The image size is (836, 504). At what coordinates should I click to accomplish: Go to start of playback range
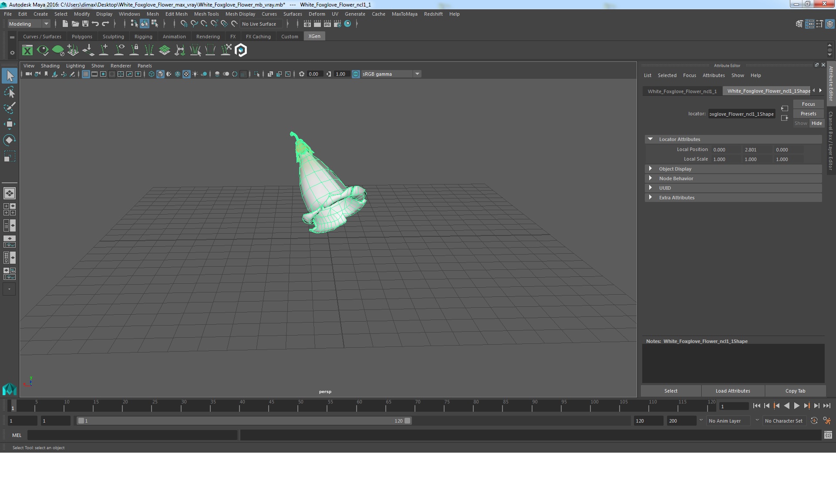click(x=756, y=406)
